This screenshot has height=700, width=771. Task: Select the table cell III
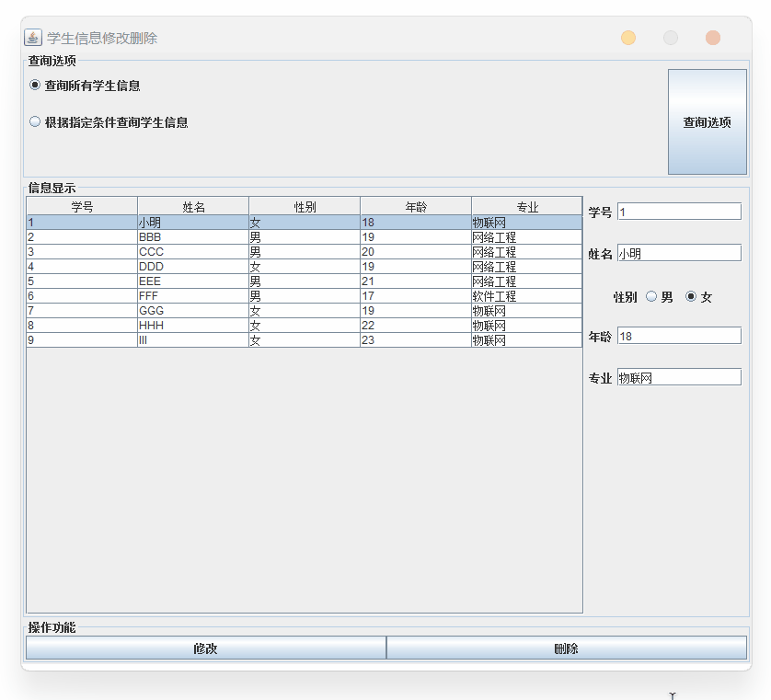193,340
